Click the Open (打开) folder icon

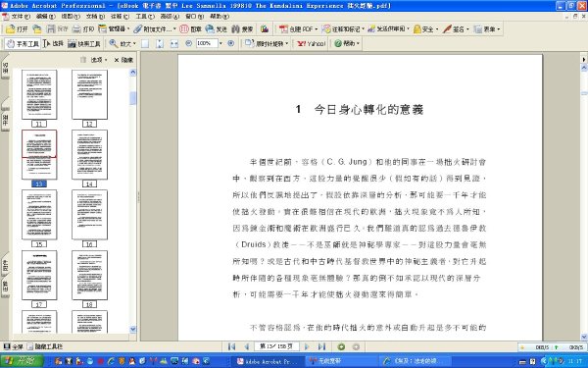pyautogui.click(x=11, y=28)
